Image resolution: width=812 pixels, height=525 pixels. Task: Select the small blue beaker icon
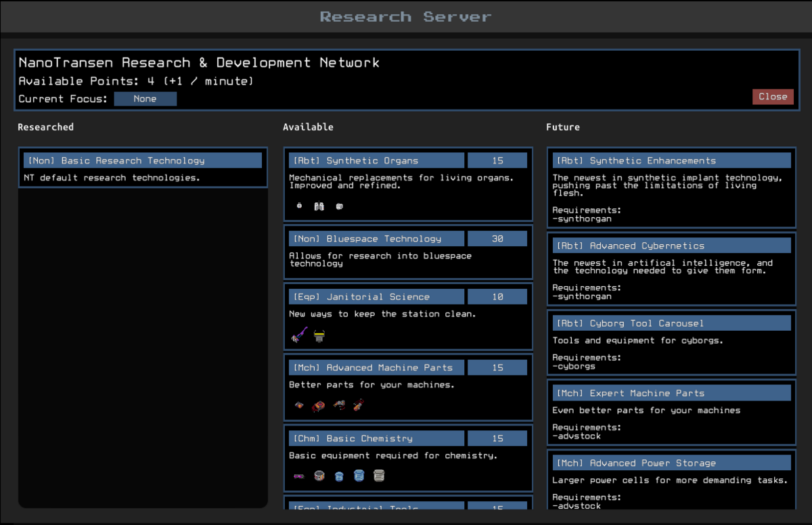click(339, 476)
